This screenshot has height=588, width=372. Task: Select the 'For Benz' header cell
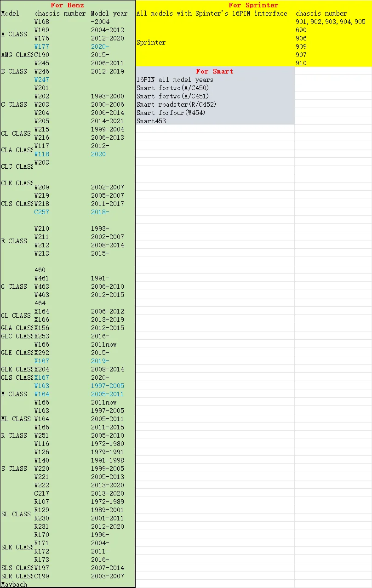coord(67,5)
